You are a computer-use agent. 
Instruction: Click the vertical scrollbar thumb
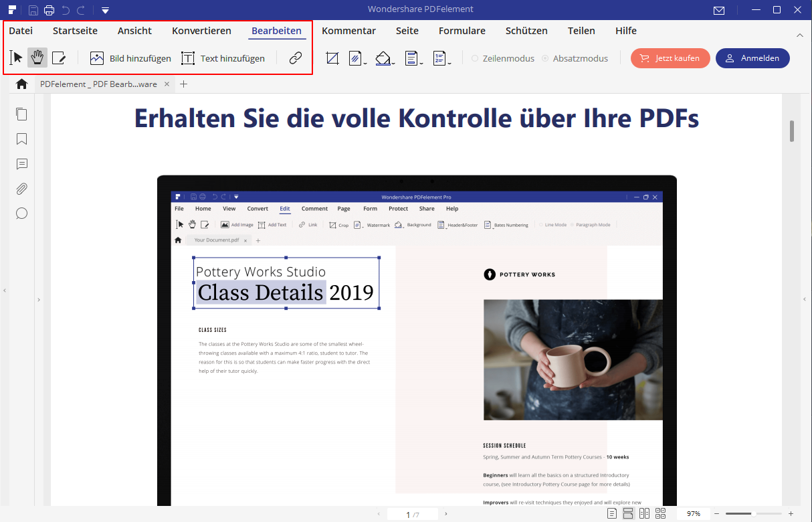792,131
